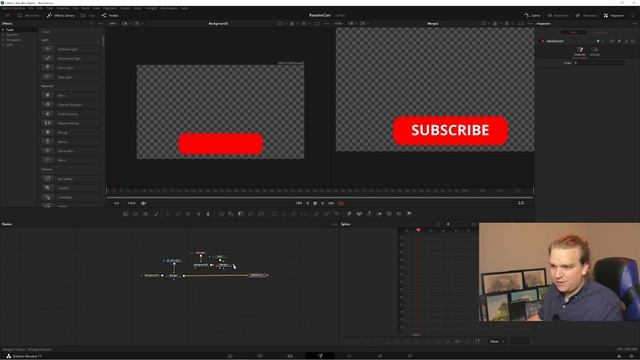Stop playback in the transport controls

point(315,203)
